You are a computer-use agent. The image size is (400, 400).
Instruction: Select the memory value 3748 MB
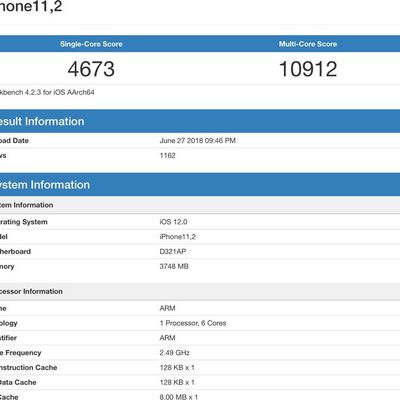tap(174, 266)
